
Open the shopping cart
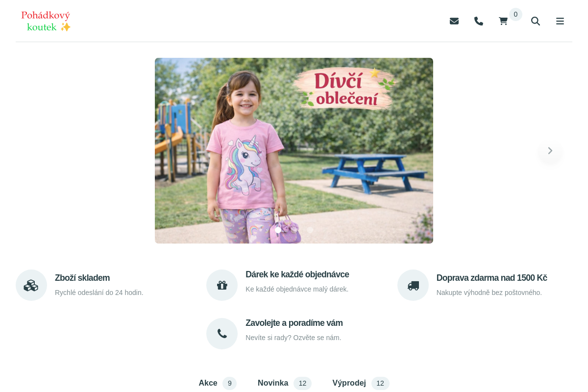coord(502,21)
